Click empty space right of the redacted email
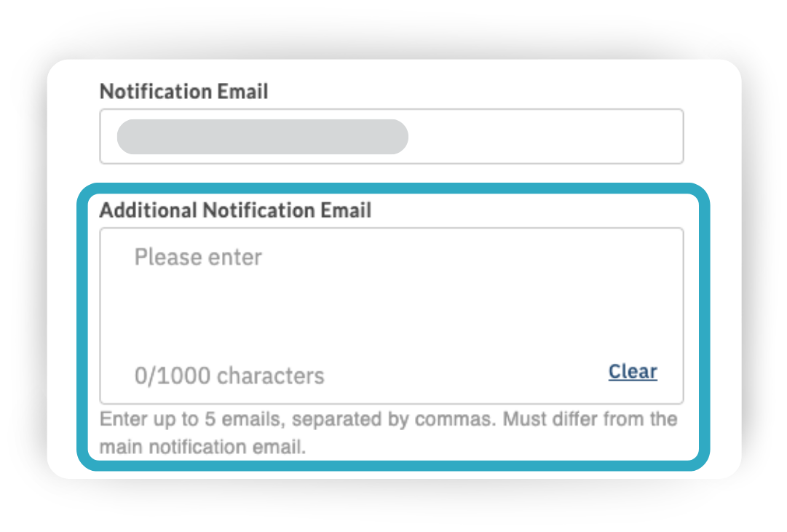This screenshot has height=532, width=787. [x=546, y=137]
